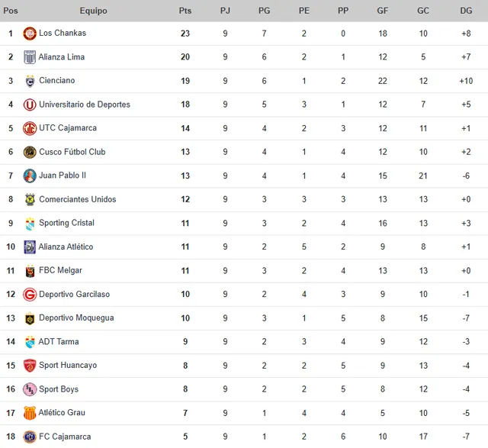This screenshot has width=488, height=448.
Task: Click the Juan Pablo II crest
Action: coord(30,176)
